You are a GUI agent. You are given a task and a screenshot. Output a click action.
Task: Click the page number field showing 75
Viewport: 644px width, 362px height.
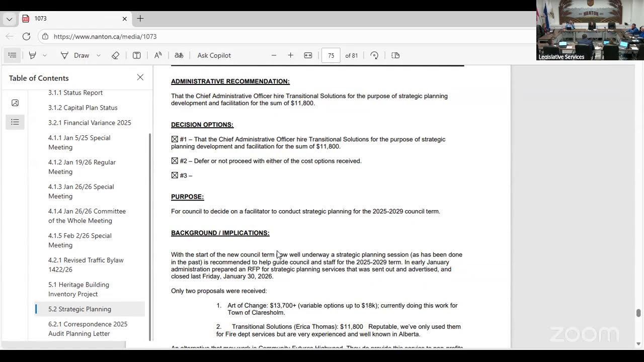pyautogui.click(x=331, y=55)
